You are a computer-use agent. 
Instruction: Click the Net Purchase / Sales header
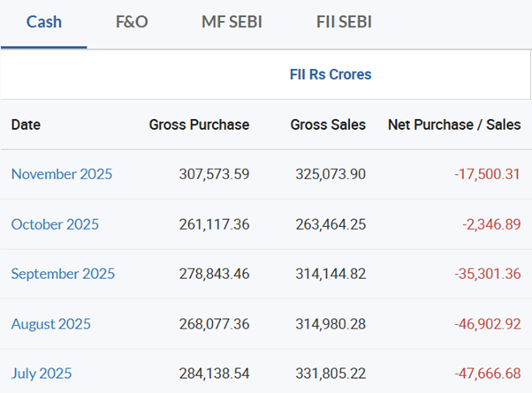coord(454,125)
